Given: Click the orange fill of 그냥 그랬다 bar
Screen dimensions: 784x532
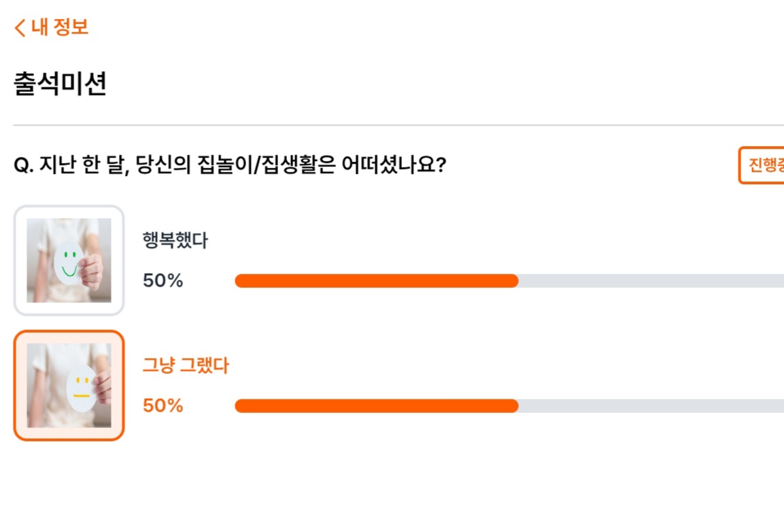Looking at the screenshot, I should [377, 406].
